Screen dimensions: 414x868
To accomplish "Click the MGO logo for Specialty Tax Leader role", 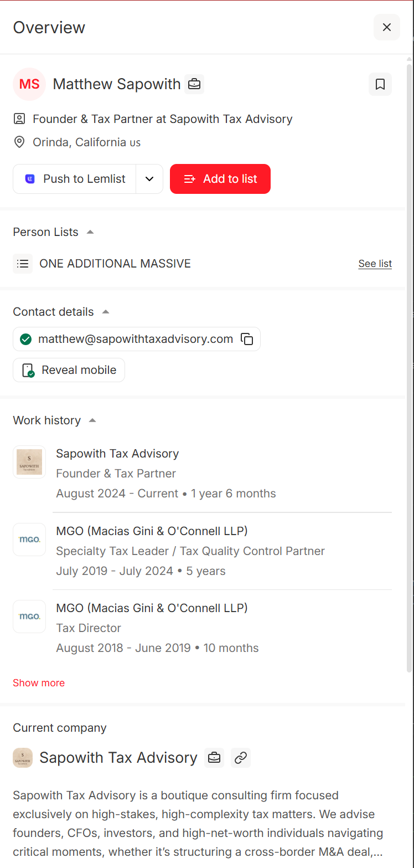I will click(x=29, y=540).
